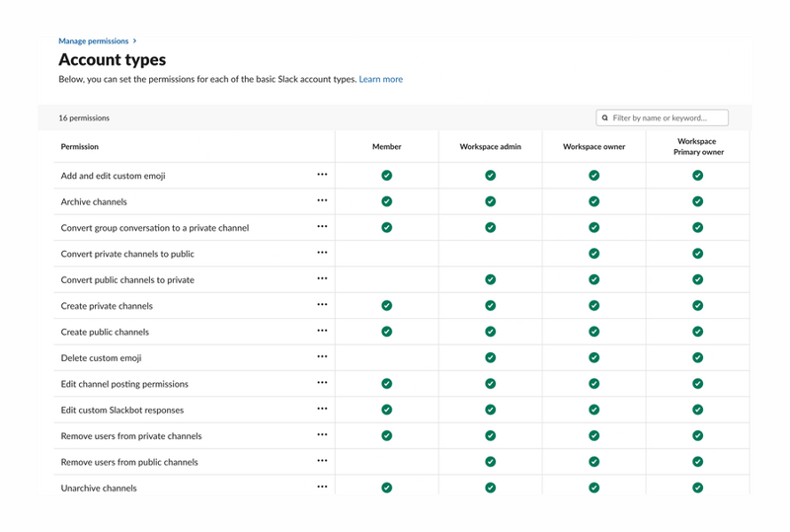Click the 16 permissions count label
The height and width of the screenshot is (532, 790).
coord(84,117)
